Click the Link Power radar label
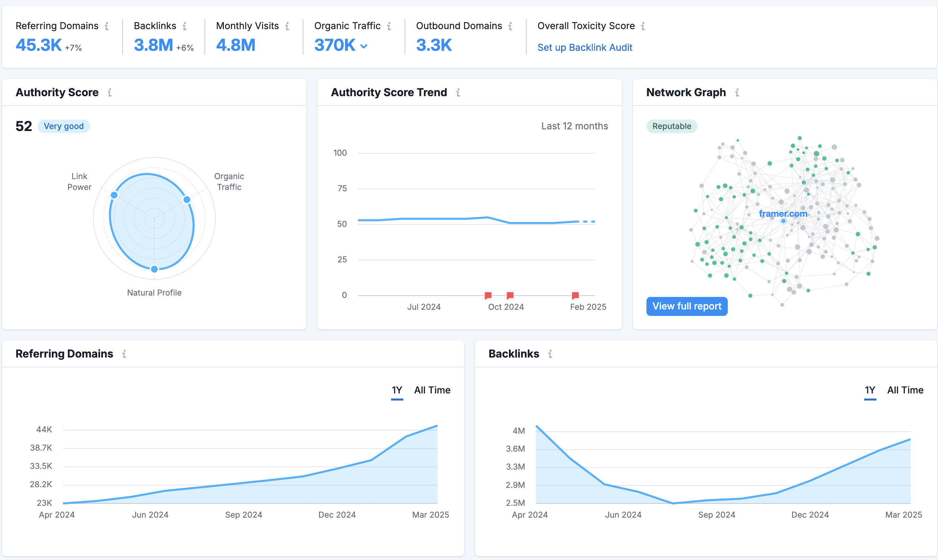Viewport: 938px width, 560px height. coord(79,181)
